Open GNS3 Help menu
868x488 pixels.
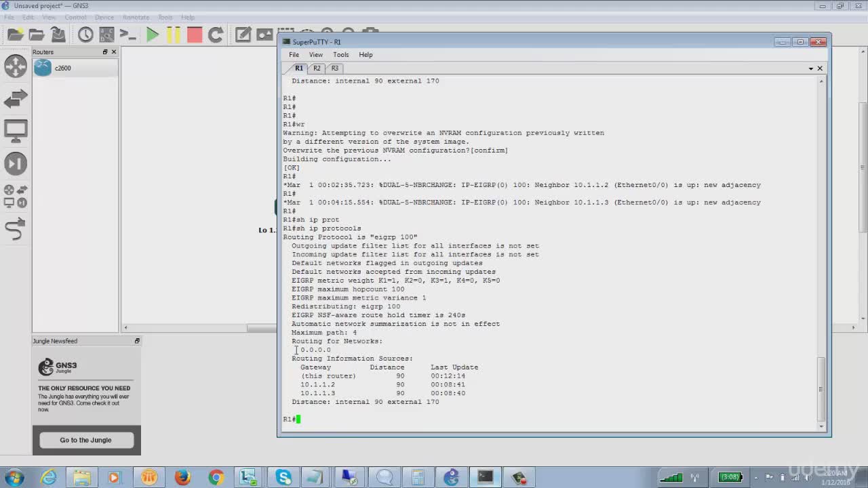point(188,17)
